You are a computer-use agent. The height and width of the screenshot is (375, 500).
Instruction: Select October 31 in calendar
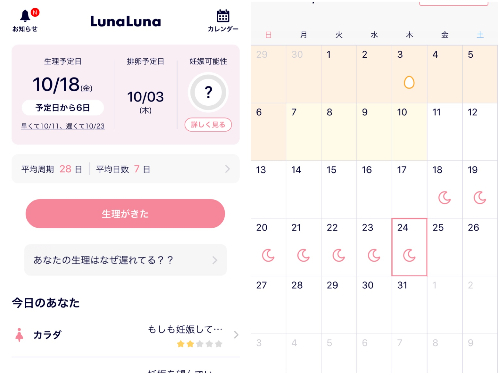coord(409,305)
